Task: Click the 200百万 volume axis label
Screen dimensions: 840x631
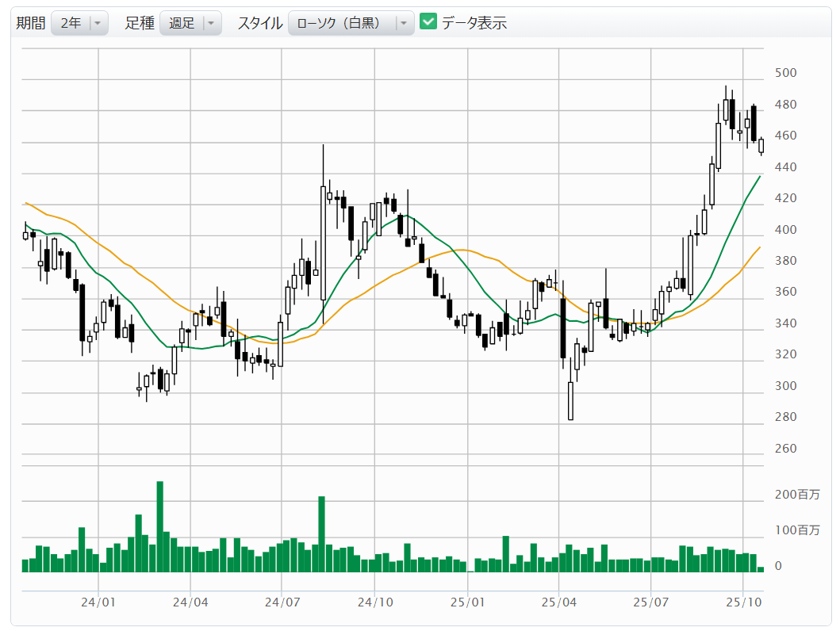Action: point(797,495)
